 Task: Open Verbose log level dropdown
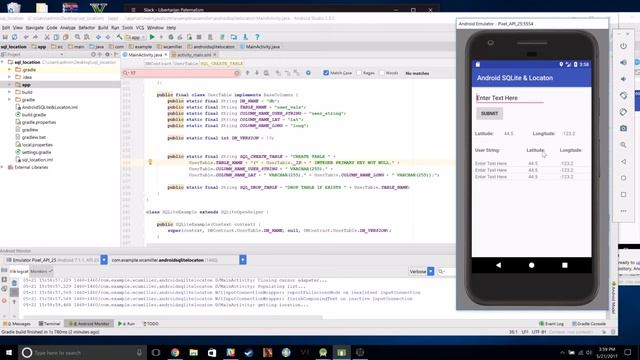431,271
